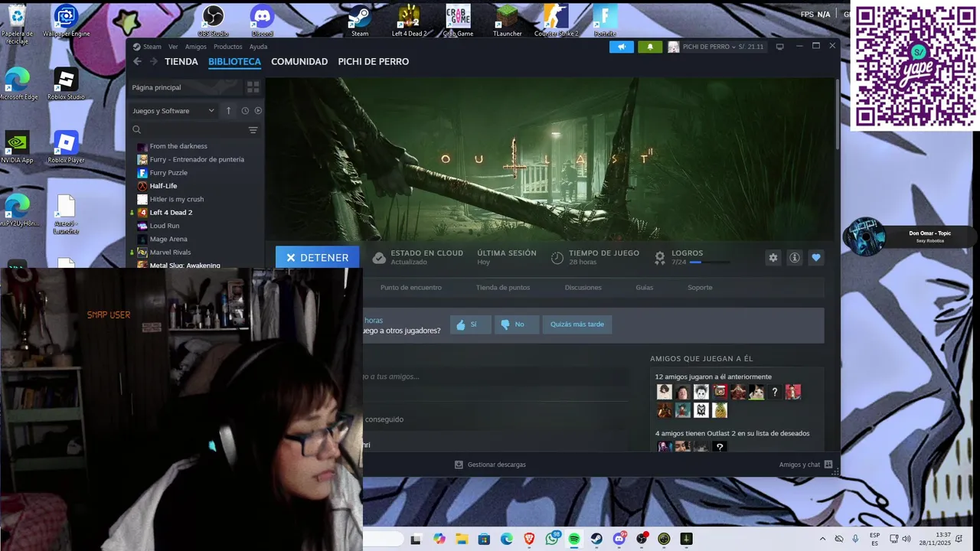The width and height of the screenshot is (980, 551).
Task: Click Página principal button
Action: pos(186,87)
